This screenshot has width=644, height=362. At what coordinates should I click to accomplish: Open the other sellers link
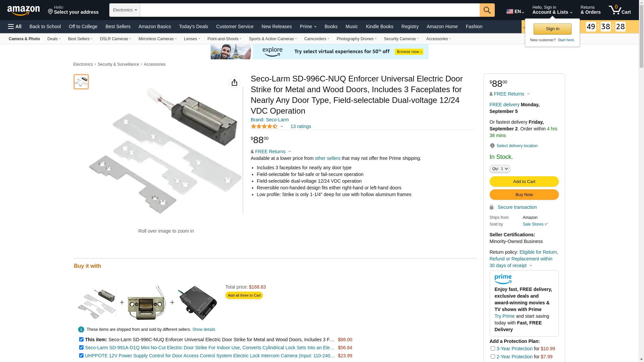point(327,158)
